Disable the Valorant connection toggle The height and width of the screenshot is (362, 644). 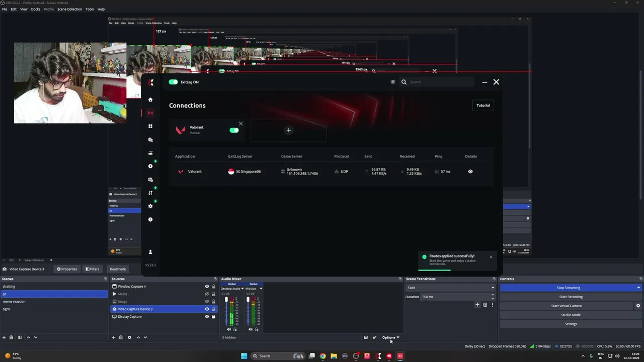click(x=234, y=130)
